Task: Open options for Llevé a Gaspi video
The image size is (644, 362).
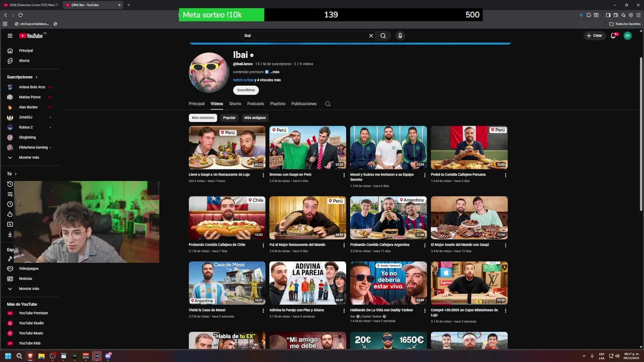Action: [263, 175]
